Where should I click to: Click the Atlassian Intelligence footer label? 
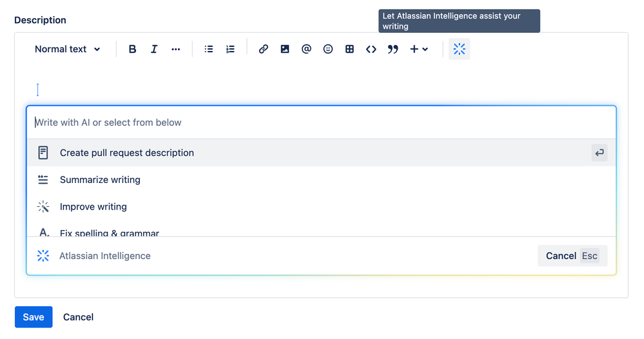(x=104, y=256)
